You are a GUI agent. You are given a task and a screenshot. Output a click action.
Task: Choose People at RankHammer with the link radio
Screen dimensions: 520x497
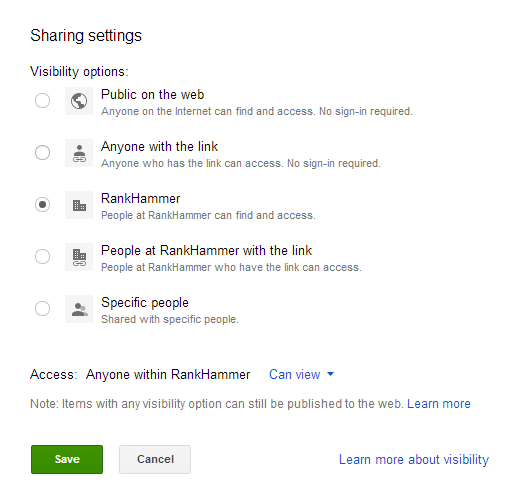(x=42, y=256)
